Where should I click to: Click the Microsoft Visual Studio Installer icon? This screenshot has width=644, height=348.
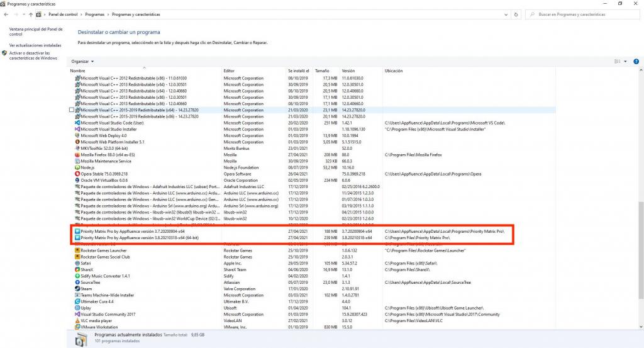click(77, 130)
